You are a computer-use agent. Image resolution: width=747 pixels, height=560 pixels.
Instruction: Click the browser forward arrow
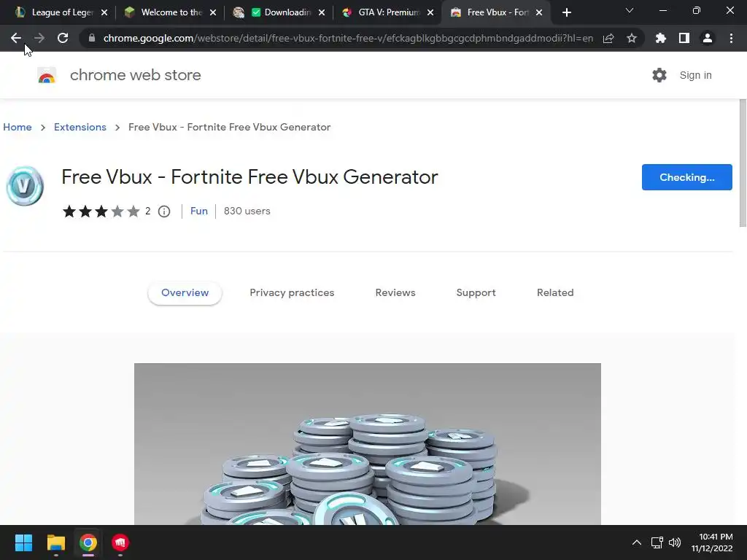[x=39, y=38]
